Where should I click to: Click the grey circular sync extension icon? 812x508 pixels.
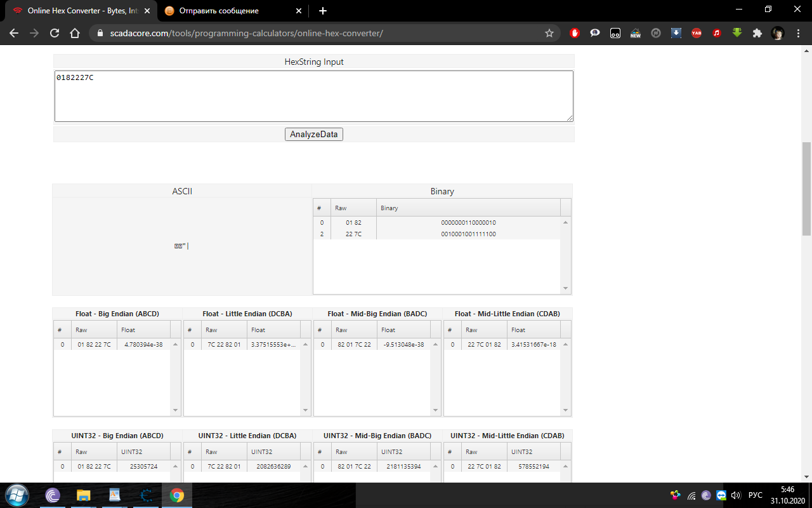point(656,33)
